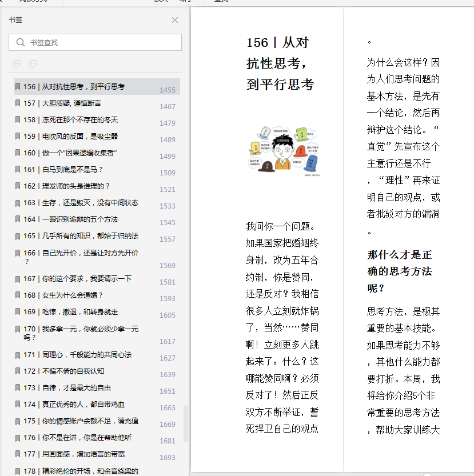Click the bookmark search field
Screen dimensions: 474x476
click(95, 42)
